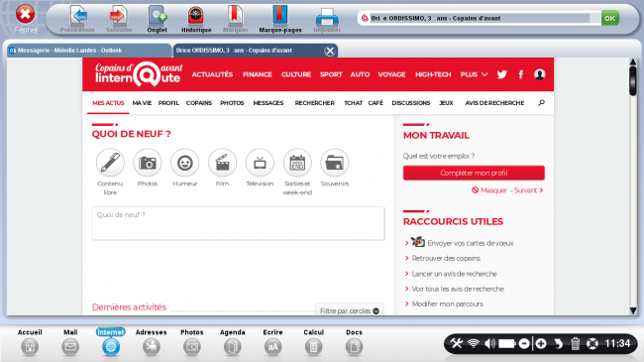Select the PHOTOS tab in site navigation

click(x=232, y=103)
